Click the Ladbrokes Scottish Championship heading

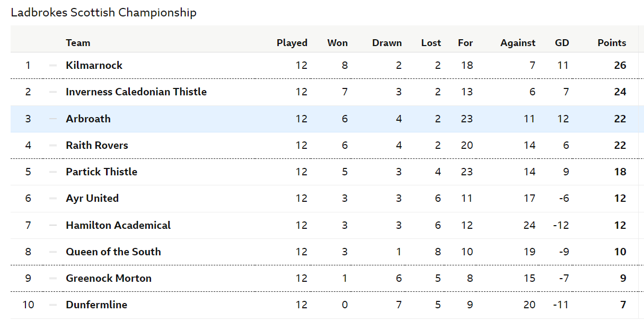tap(104, 13)
